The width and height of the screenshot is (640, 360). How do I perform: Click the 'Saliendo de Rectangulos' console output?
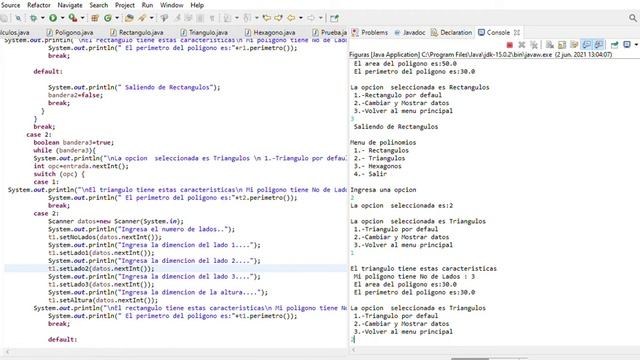(396, 127)
